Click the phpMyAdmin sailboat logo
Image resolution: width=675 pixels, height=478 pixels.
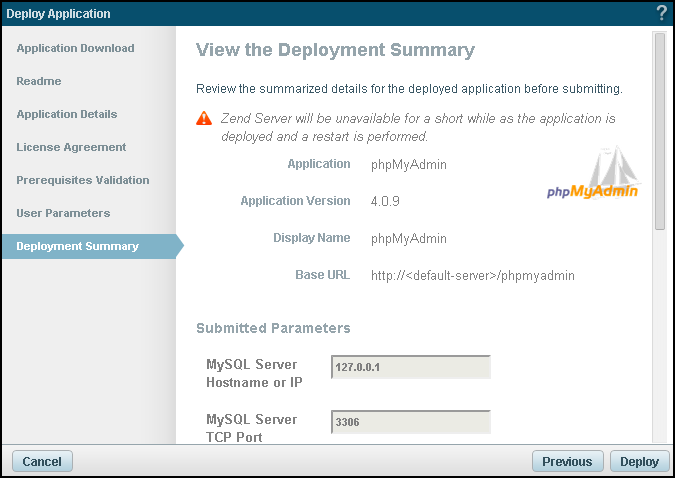[593, 174]
